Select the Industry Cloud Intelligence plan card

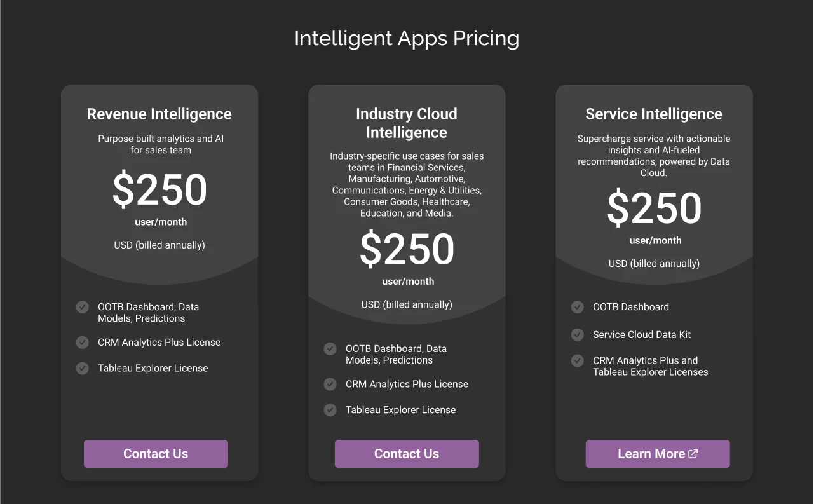click(407, 282)
